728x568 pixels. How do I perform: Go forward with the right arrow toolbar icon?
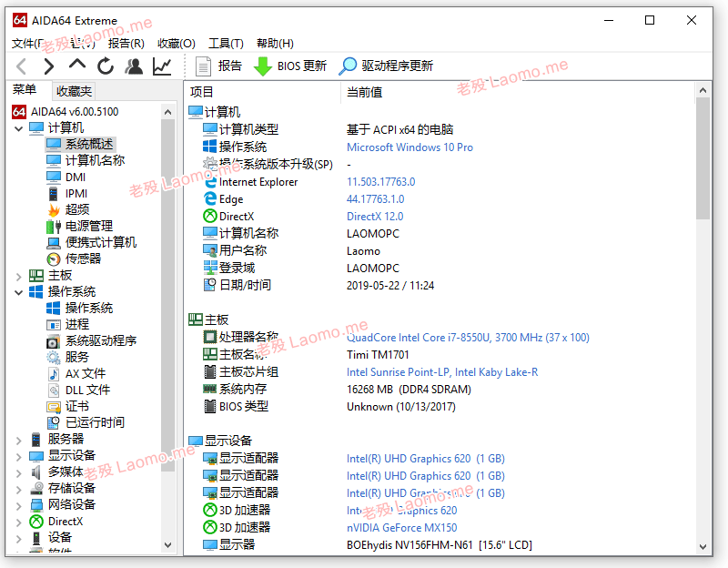49,66
